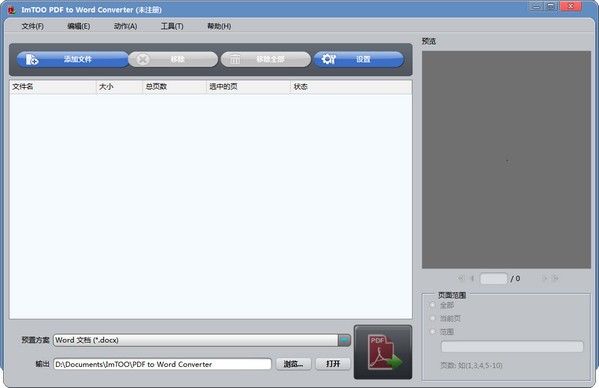Click the preview page number field
The width and height of the screenshot is (599, 388).
click(x=494, y=278)
